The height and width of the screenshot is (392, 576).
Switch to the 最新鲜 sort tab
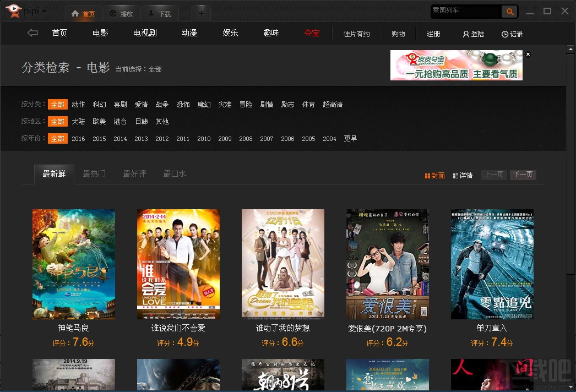tap(54, 174)
